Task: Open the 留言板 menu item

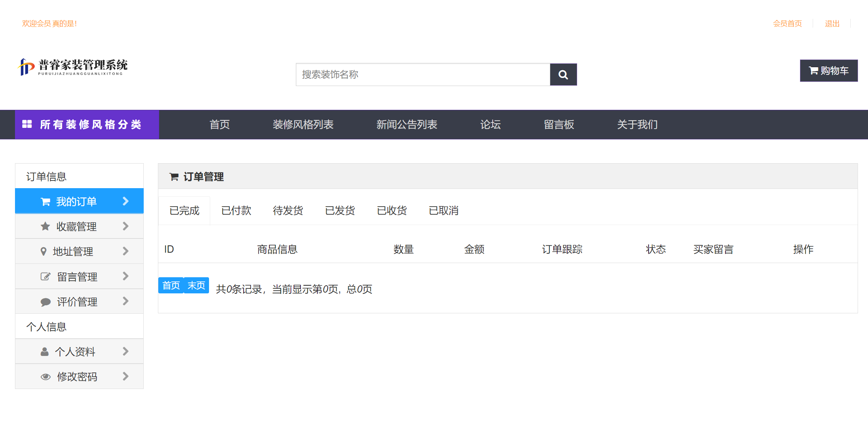Action: click(559, 124)
